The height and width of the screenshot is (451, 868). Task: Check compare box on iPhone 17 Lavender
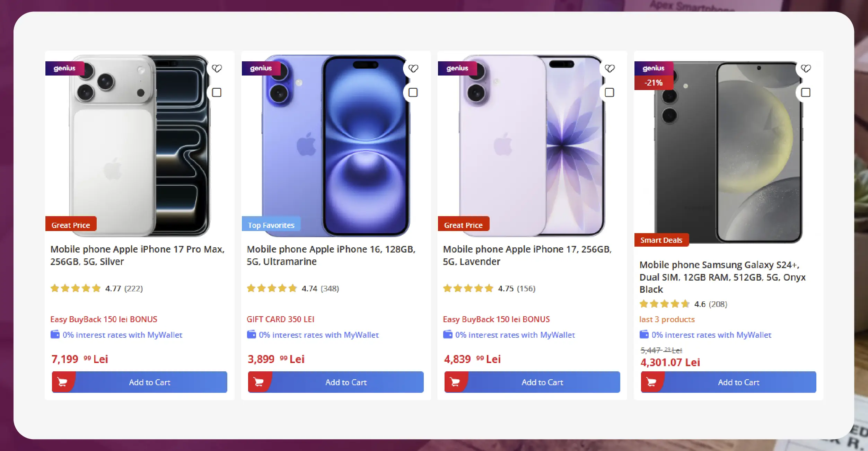coord(609,92)
